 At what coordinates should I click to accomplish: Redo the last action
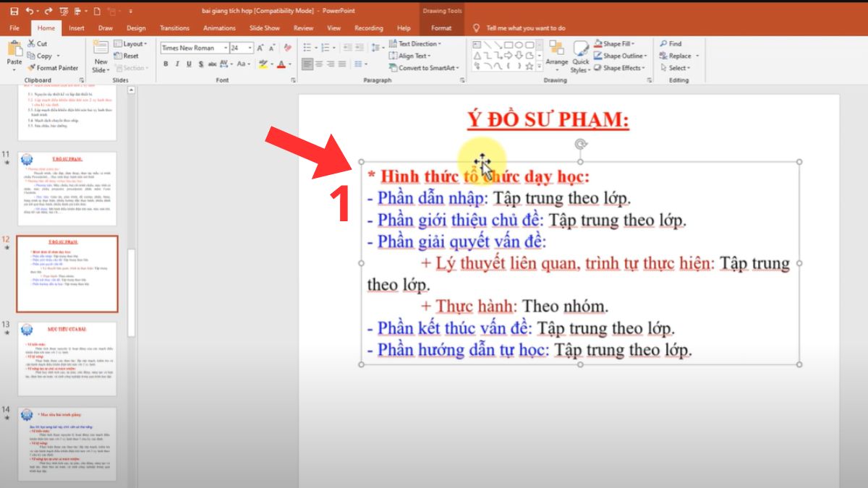[48, 11]
